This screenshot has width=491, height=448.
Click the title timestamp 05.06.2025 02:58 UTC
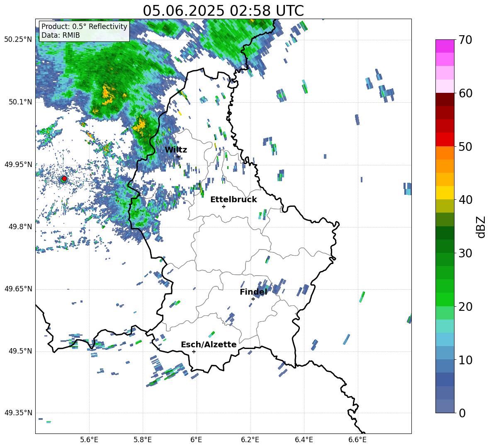[x=223, y=11]
